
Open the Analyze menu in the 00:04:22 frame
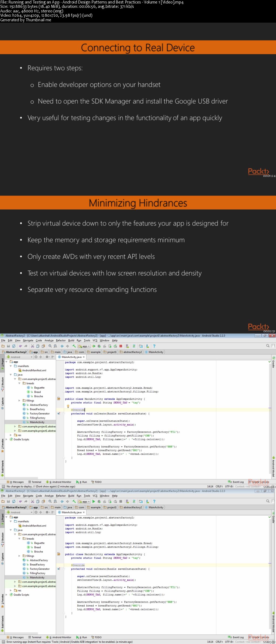click(49, 340)
